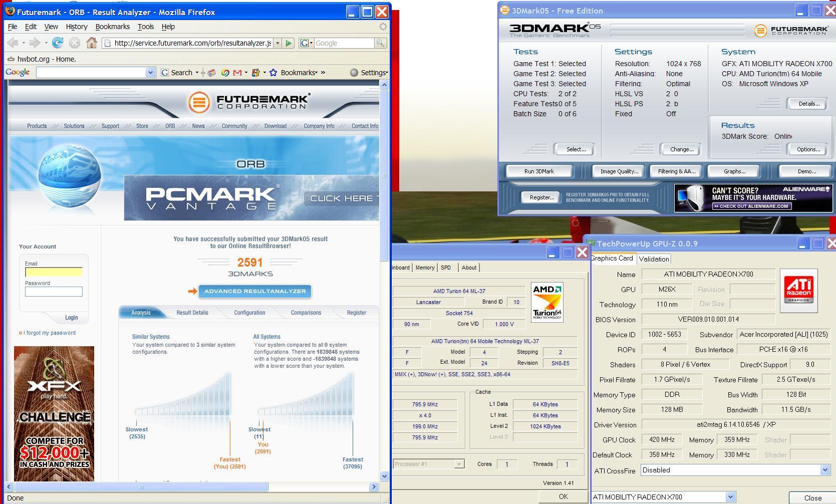Click the Email input field
Image resolution: width=836 pixels, height=504 pixels.
click(x=54, y=272)
